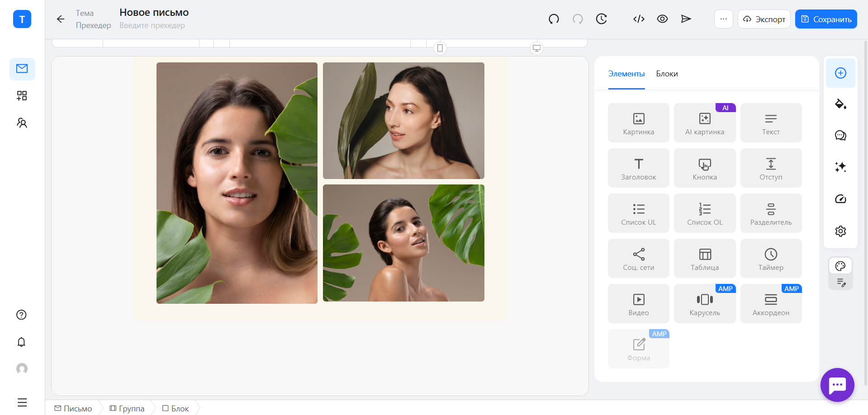This screenshot has width=868, height=415.
Task: Click the Сохранить button
Action: pos(826,19)
